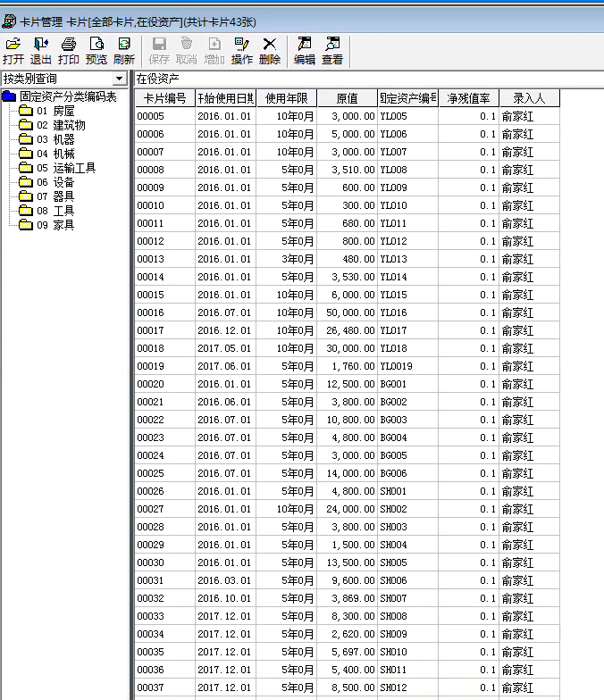Click the 删除 (Delete) toolbar icon
The image size is (604, 700).
(x=270, y=51)
